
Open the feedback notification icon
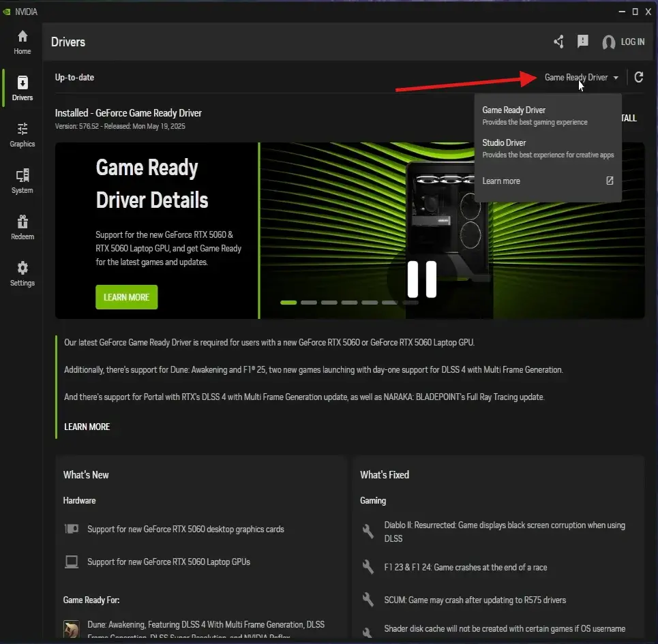[583, 42]
